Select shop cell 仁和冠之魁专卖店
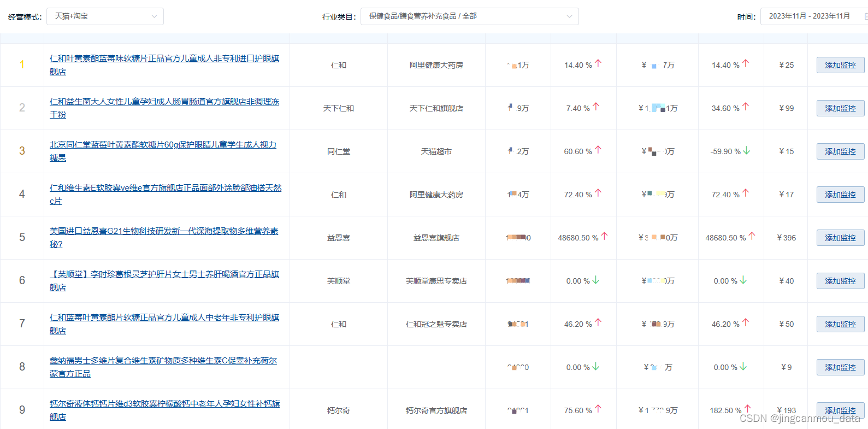 (436, 324)
